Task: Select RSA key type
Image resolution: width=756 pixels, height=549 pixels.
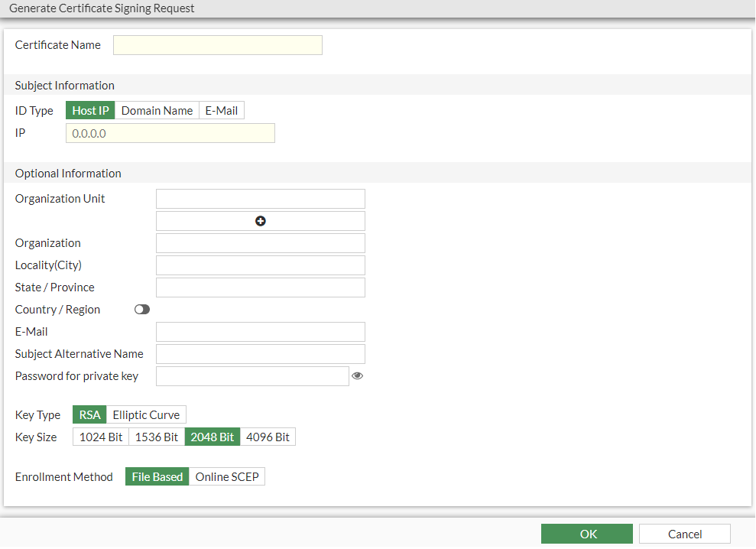Action: 89,414
